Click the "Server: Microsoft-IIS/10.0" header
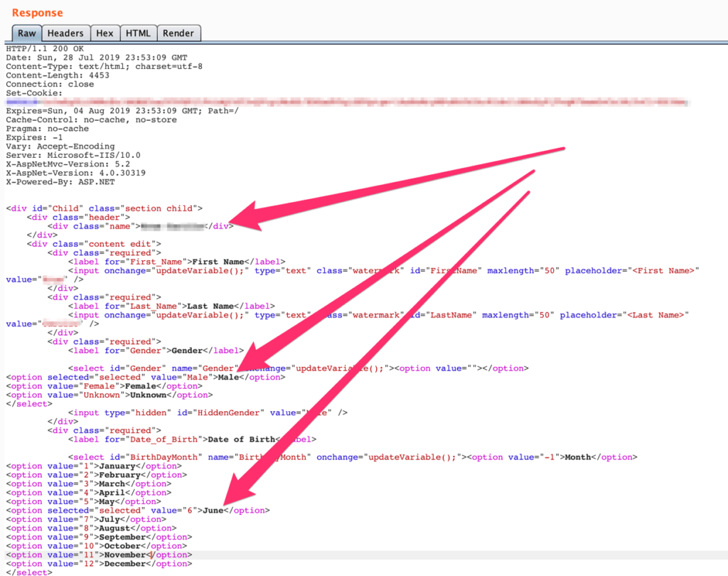 tap(73, 155)
